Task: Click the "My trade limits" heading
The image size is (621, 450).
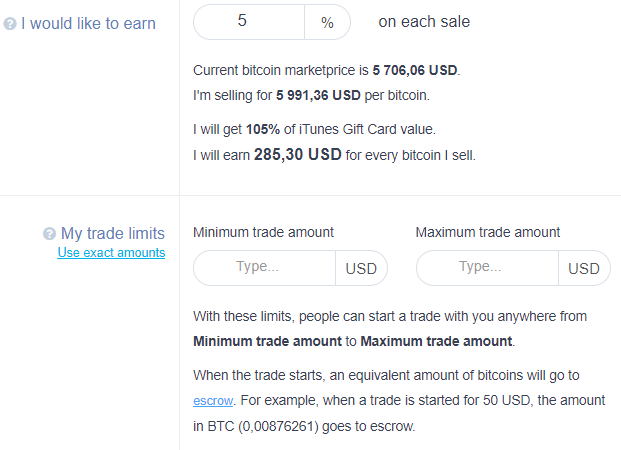Action: tap(113, 233)
